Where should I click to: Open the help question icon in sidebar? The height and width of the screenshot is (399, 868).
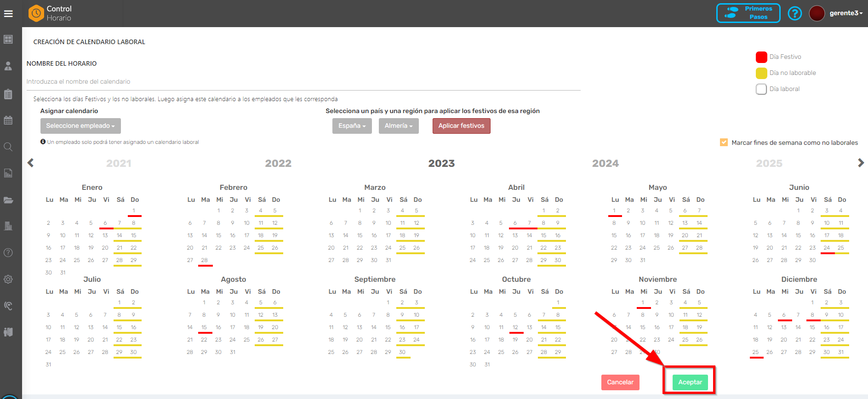pyautogui.click(x=8, y=253)
